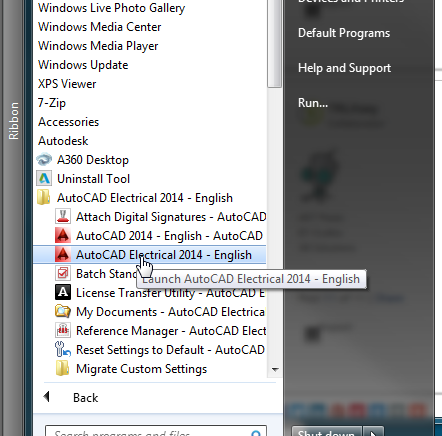This screenshot has height=436, width=442.
Task: Open Reference Manager - AutoCAD Electrical
Action: 171,331
